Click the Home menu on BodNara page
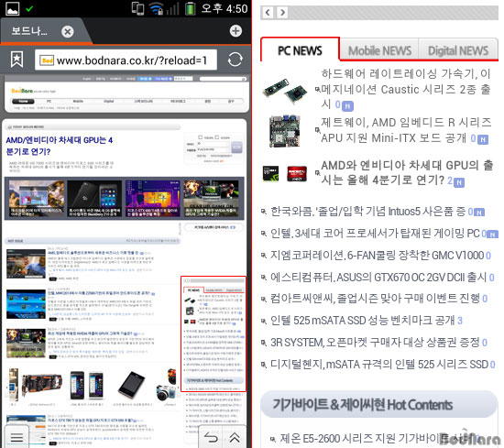Viewport: 504px width, 448px height. coord(23,101)
